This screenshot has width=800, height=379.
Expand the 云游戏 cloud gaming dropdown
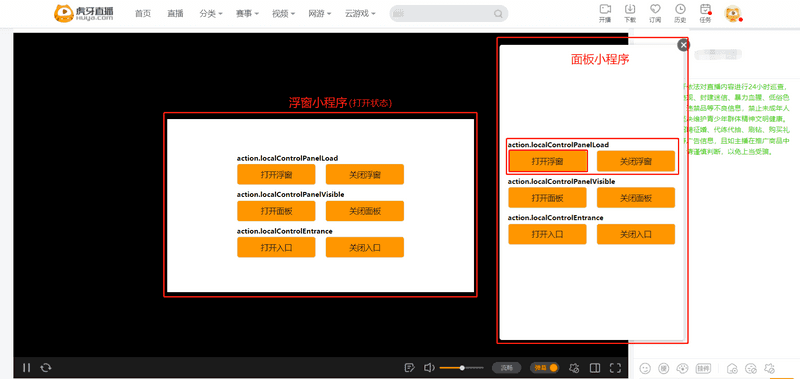(360, 14)
